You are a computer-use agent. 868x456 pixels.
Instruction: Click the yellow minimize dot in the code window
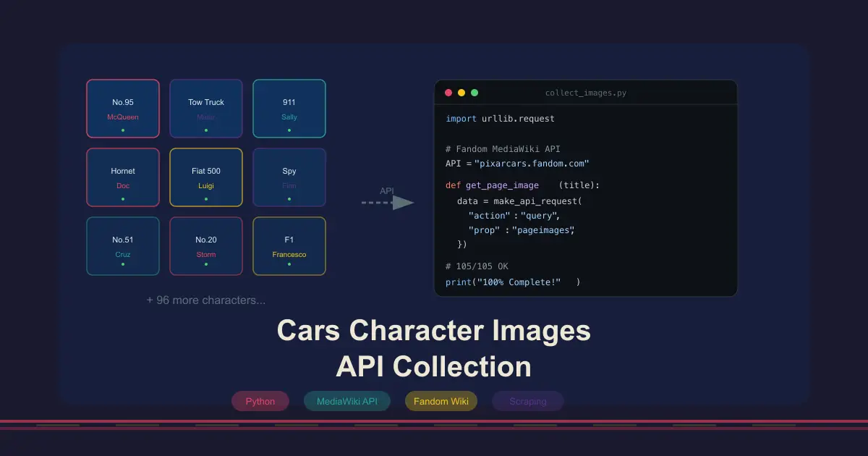tap(461, 93)
